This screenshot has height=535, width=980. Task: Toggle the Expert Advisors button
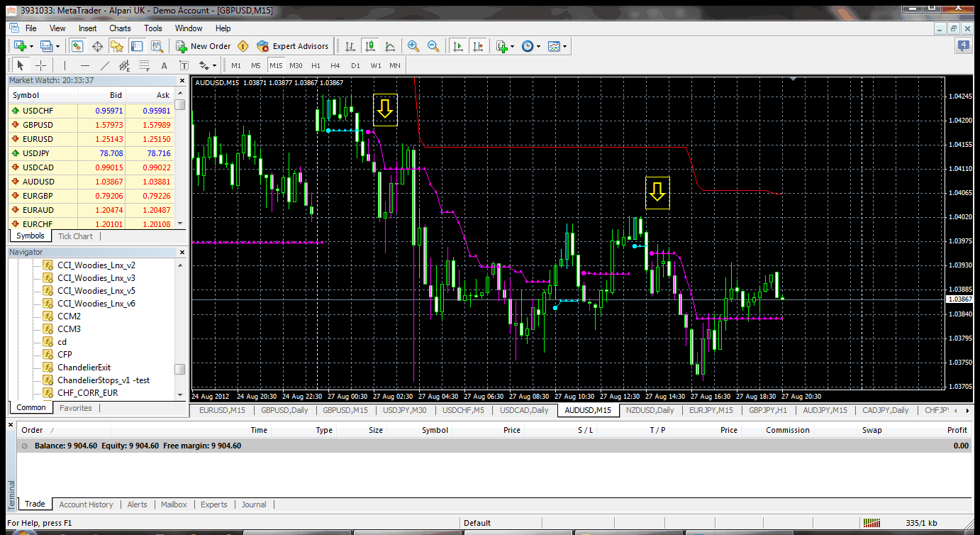pos(293,46)
